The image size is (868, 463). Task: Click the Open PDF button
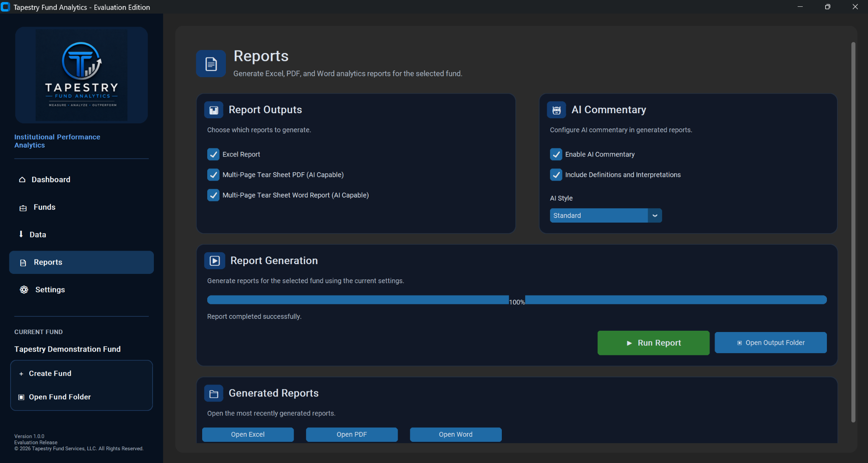[x=352, y=435]
